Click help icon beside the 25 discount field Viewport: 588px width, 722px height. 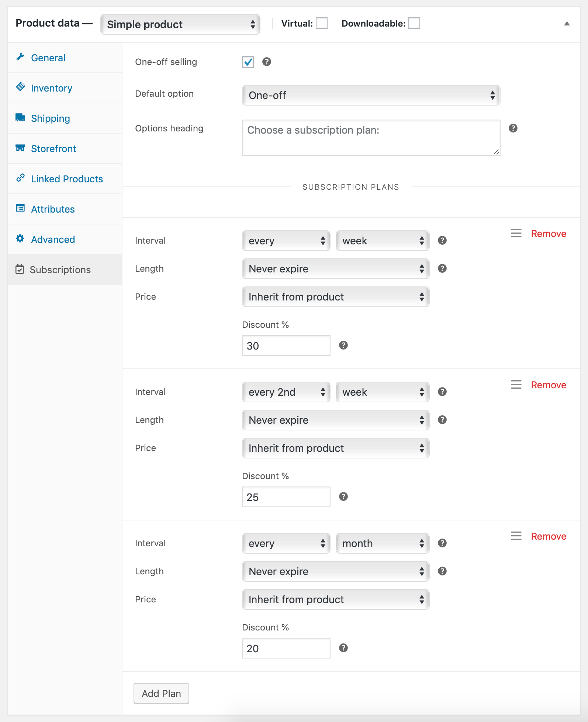coord(343,496)
